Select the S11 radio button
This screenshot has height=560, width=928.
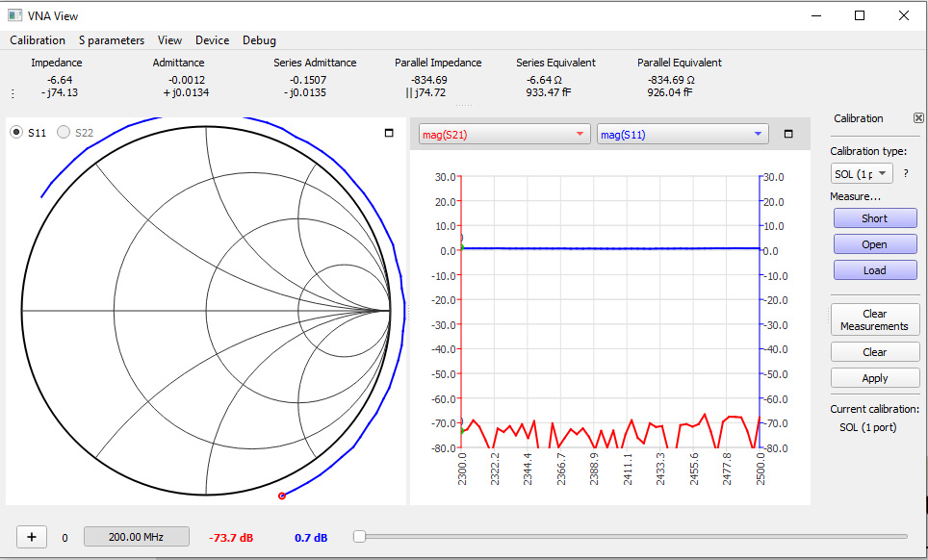pyautogui.click(x=16, y=133)
